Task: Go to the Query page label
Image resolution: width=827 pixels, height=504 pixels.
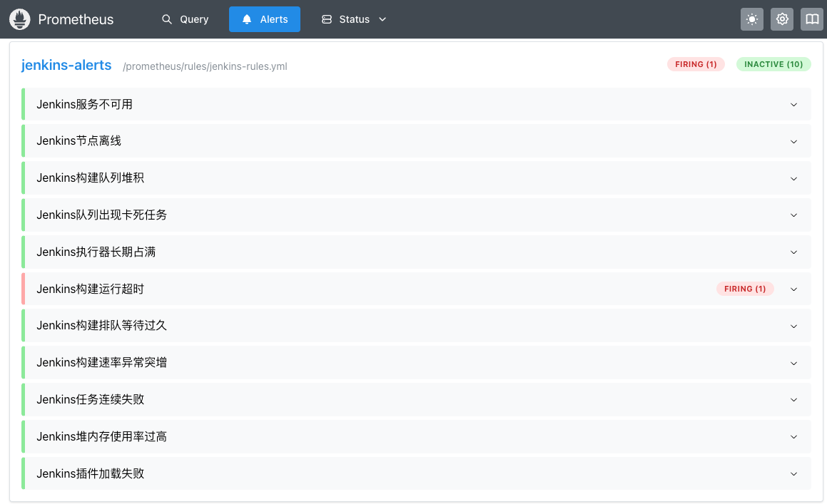Action: point(194,19)
